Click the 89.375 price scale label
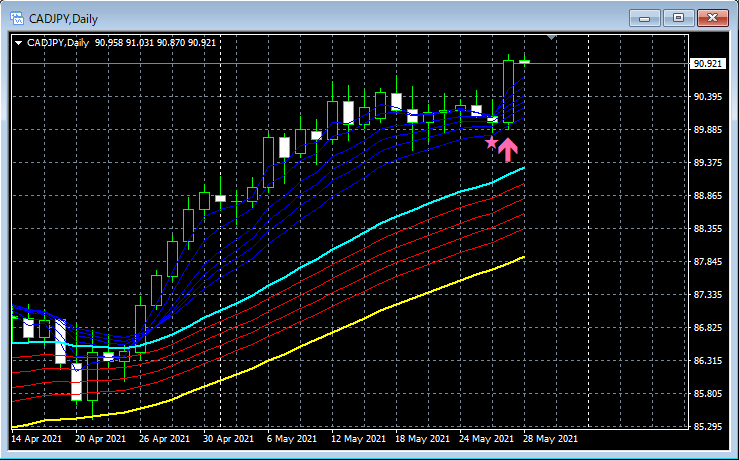The image size is (740, 460). tap(707, 163)
